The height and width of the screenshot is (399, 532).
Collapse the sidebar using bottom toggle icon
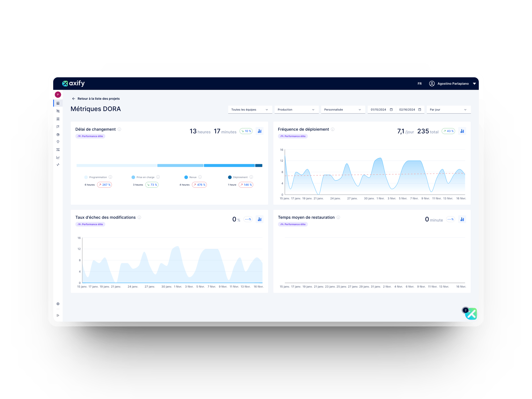tap(58, 315)
